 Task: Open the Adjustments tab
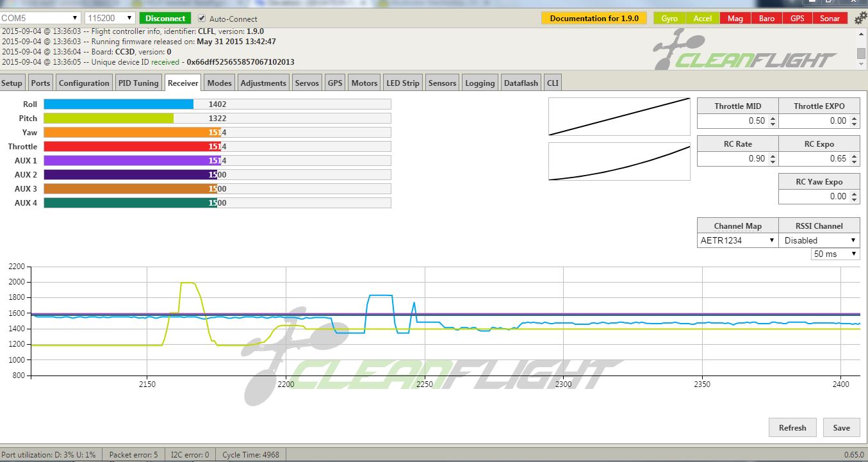(x=263, y=83)
